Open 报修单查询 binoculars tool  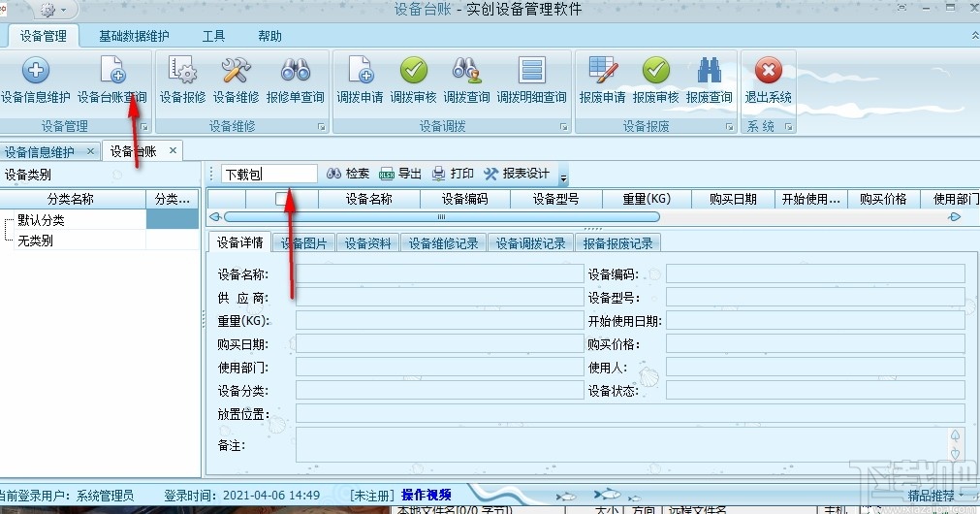point(295,80)
